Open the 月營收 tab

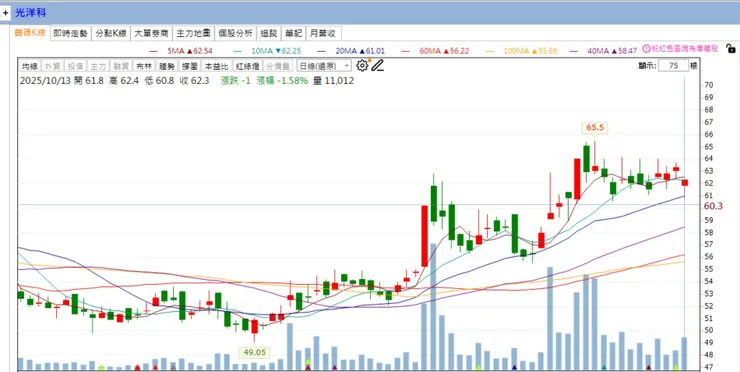pyautogui.click(x=323, y=33)
